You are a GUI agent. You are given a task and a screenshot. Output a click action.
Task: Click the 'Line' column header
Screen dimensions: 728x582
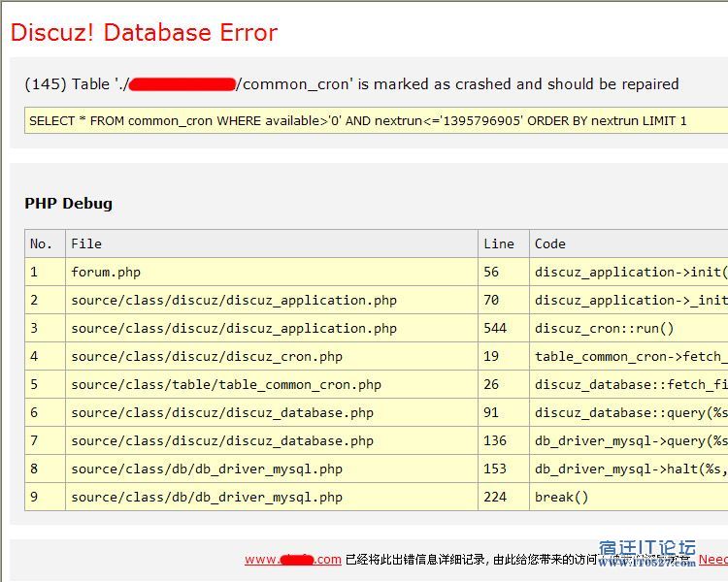pyautogui.click(x=504, y=243)
